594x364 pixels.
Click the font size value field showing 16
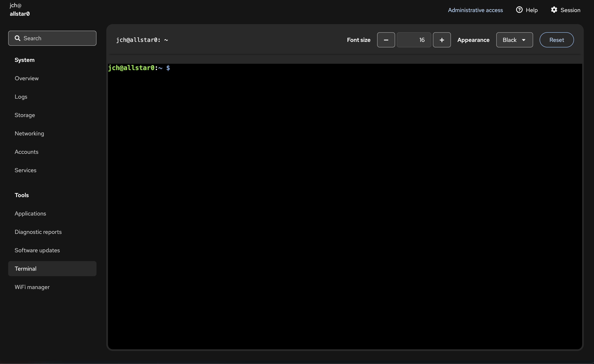click(414, 40)
